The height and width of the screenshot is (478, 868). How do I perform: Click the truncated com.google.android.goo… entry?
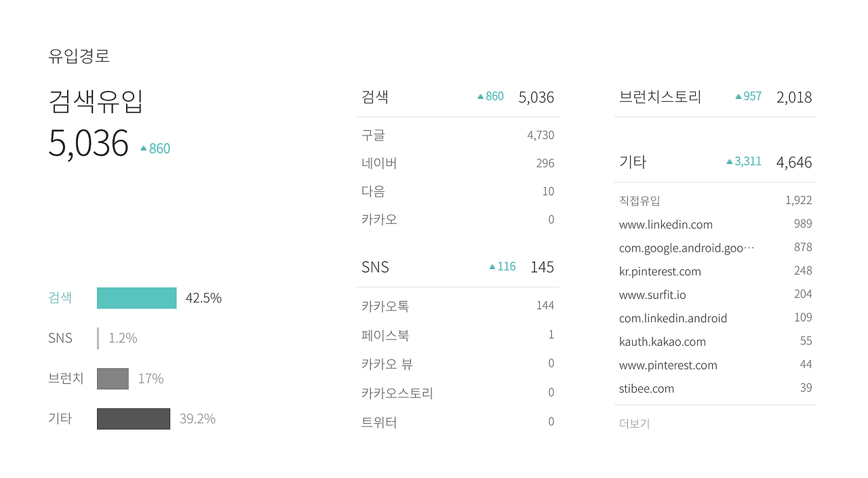(x=686, y=247)
